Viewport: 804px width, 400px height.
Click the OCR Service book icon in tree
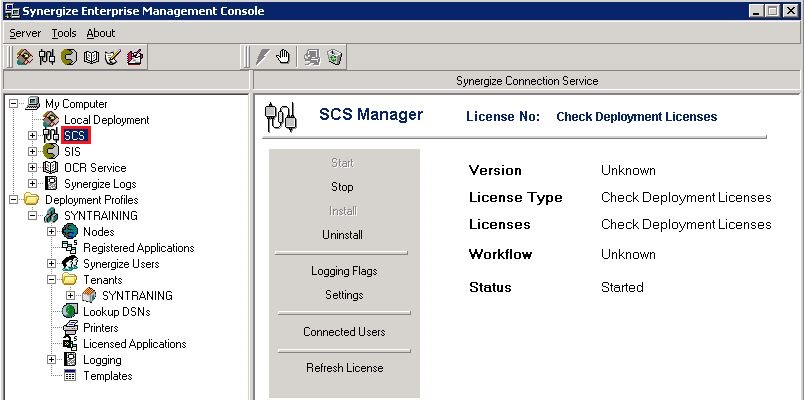coord(51,168)
